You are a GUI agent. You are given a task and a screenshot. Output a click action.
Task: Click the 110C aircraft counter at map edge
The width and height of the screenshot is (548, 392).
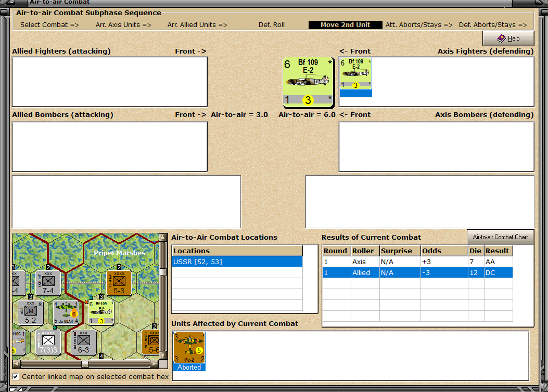pyautogui.click(x=19, y=342)
